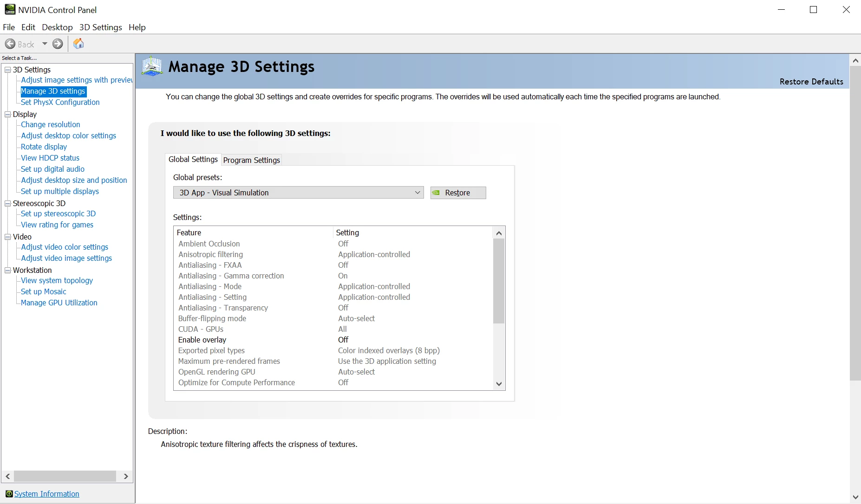
Task: Click settings list scroll-up arrow
Action: (499, 233)
